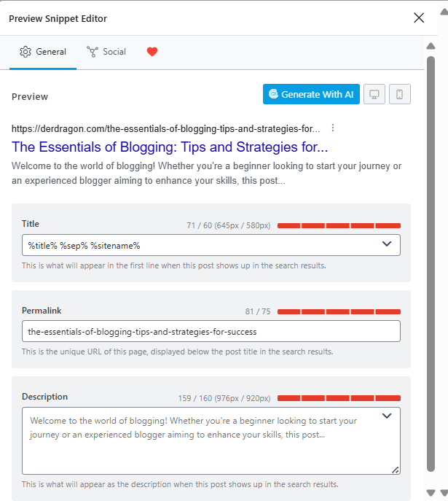Click inside the Description text area
This screenshot has height=501, width=448.
204,445
